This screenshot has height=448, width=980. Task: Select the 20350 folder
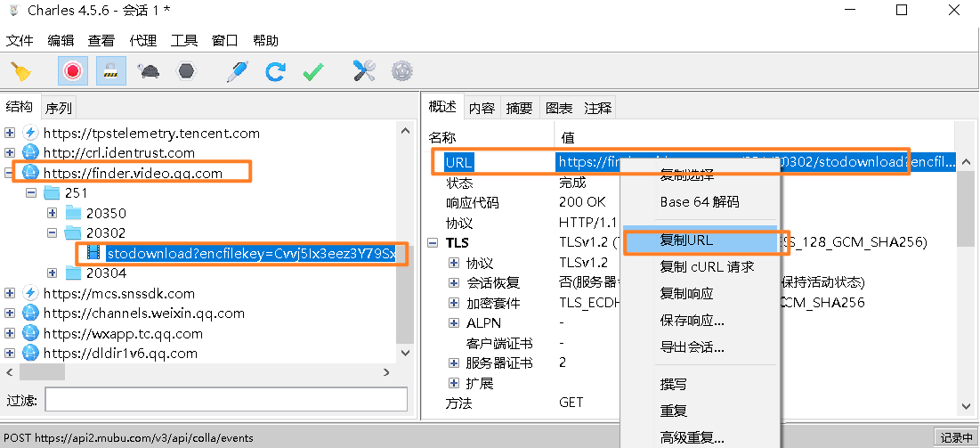point(106,213)
